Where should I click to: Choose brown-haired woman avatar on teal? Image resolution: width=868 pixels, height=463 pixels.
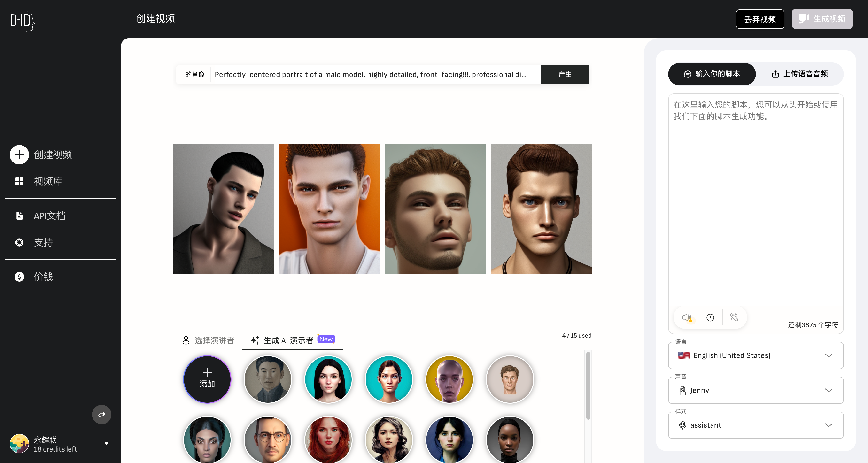click(389, 379)
